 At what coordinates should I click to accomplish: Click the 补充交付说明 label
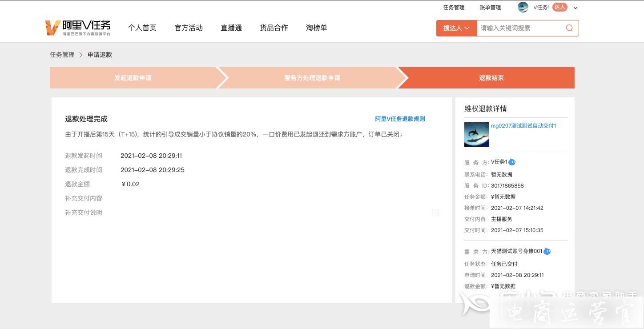click(84, 213)
